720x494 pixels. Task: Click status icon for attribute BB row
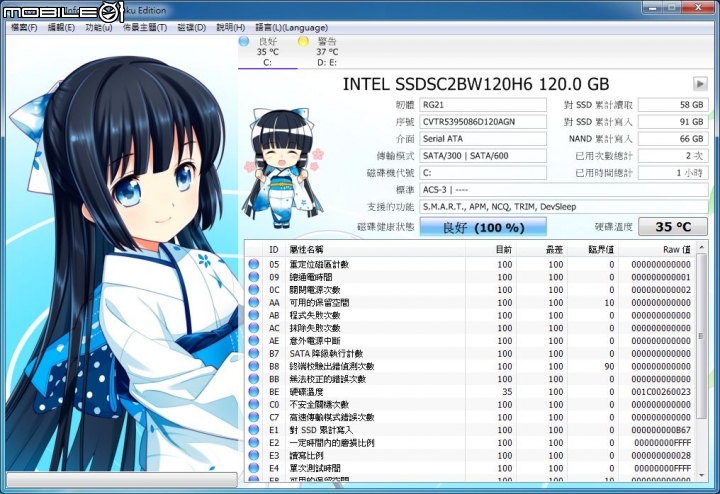[253, 379]
